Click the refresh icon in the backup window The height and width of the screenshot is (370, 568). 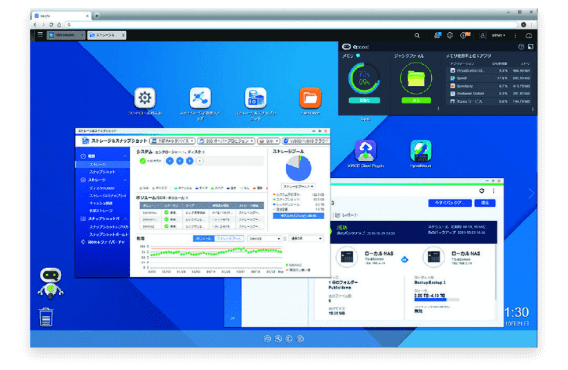(482, 191)
